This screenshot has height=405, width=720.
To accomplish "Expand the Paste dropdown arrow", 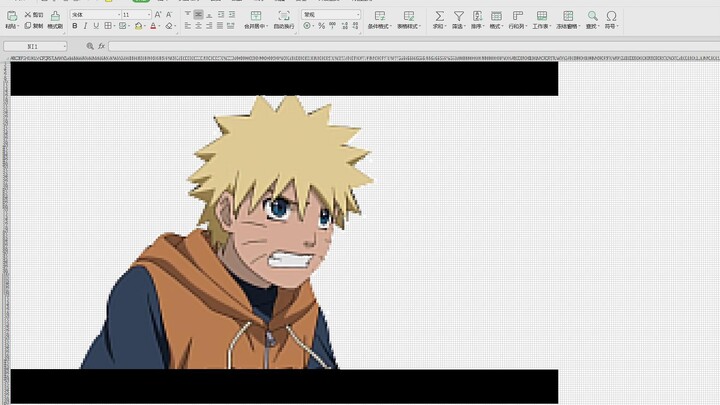I will [x=18, y=27].
